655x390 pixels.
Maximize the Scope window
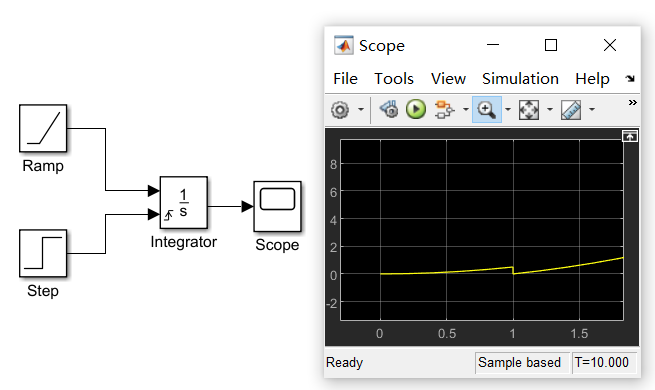pos(551,45)
